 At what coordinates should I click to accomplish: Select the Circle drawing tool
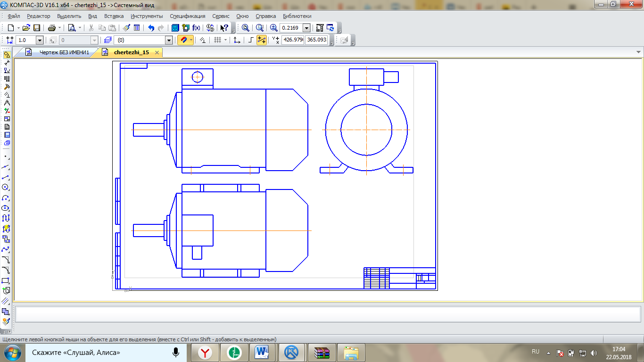tap(6, 187)
